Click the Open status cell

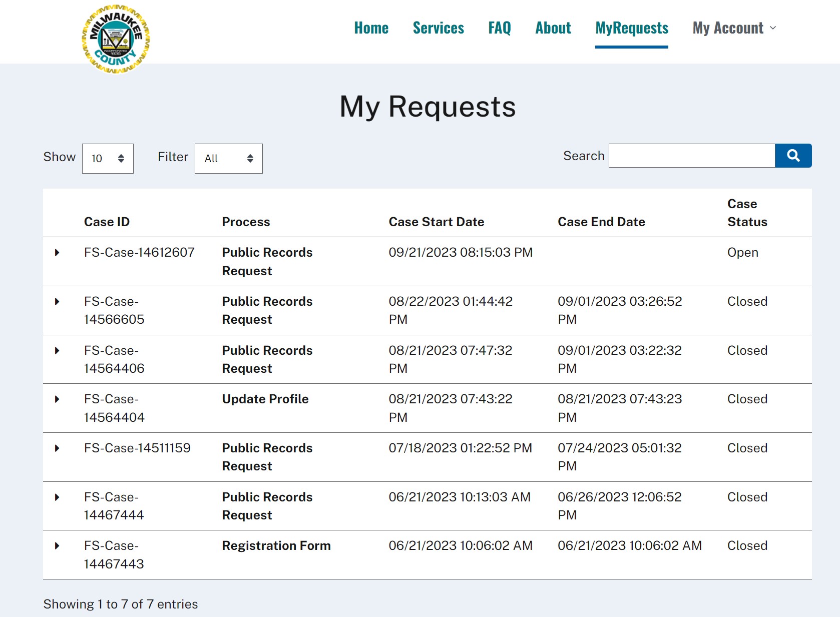click(x=742, y=253)
